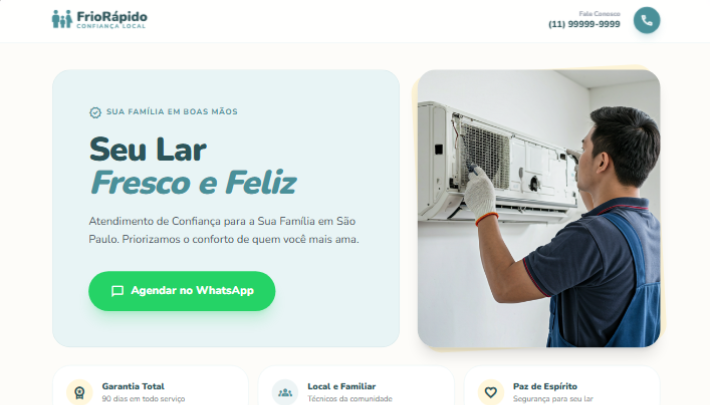
Task: Click the FrioRápido family logo icon
Action: pos(62,19)
